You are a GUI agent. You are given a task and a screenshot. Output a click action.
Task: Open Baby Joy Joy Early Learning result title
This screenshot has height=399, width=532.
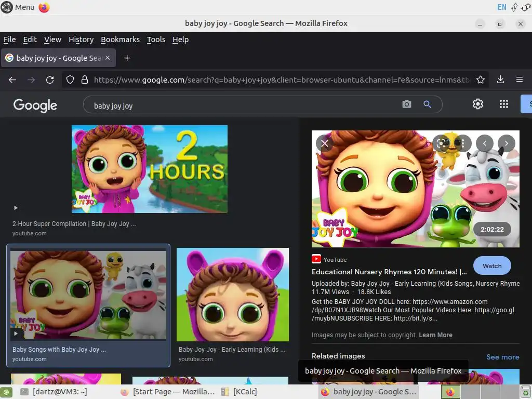tap(232, 349)
